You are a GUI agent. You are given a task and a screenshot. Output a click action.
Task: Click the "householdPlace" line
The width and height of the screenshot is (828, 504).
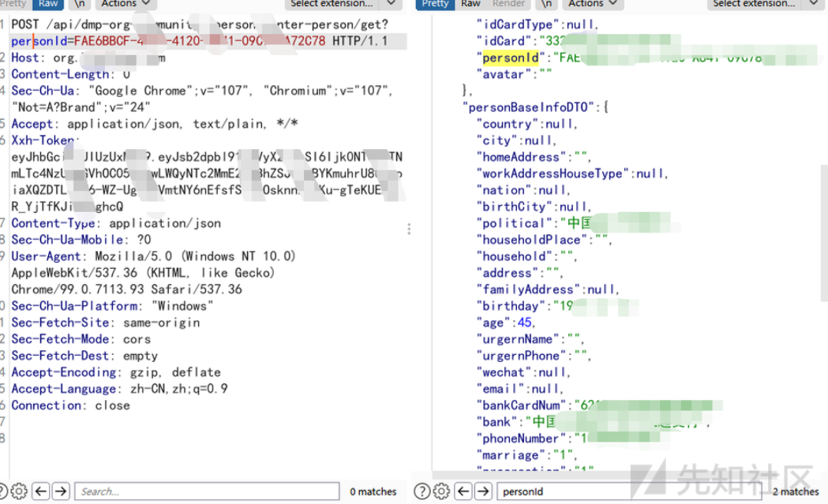pyautogui.click(x=545, y=240)
